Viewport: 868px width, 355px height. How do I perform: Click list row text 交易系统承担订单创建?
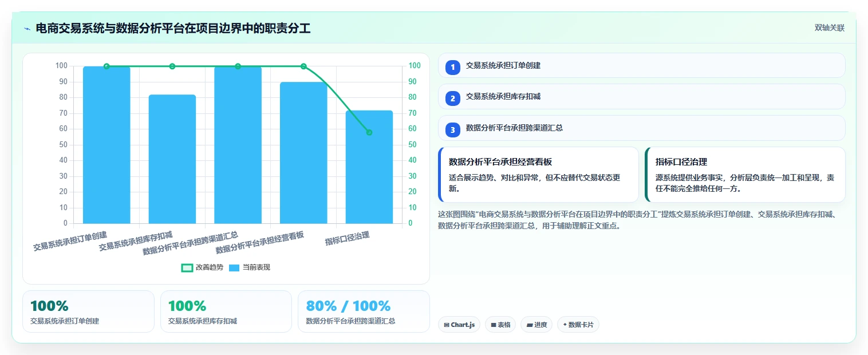click(x=503, y=66)
